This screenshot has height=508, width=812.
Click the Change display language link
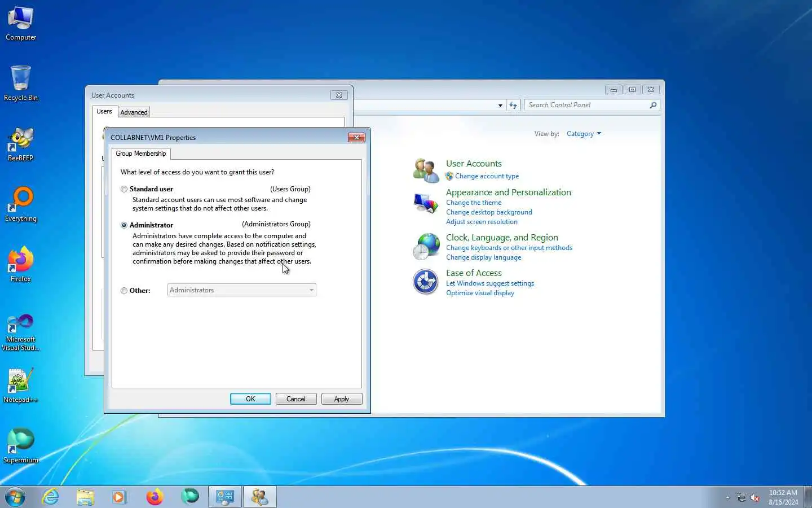(x=484, y=257)
